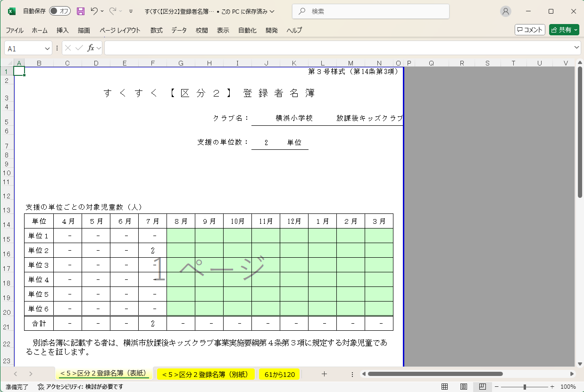Viewport: 584px width, 392px height.
Task: Expand the formula bar chevron
Action: click(x=577, y=48)
